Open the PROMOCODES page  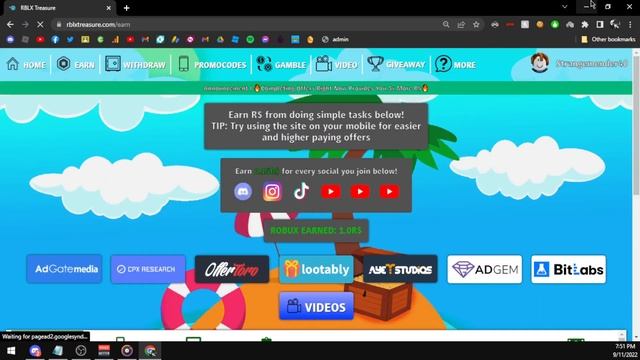tap(212, 64)
